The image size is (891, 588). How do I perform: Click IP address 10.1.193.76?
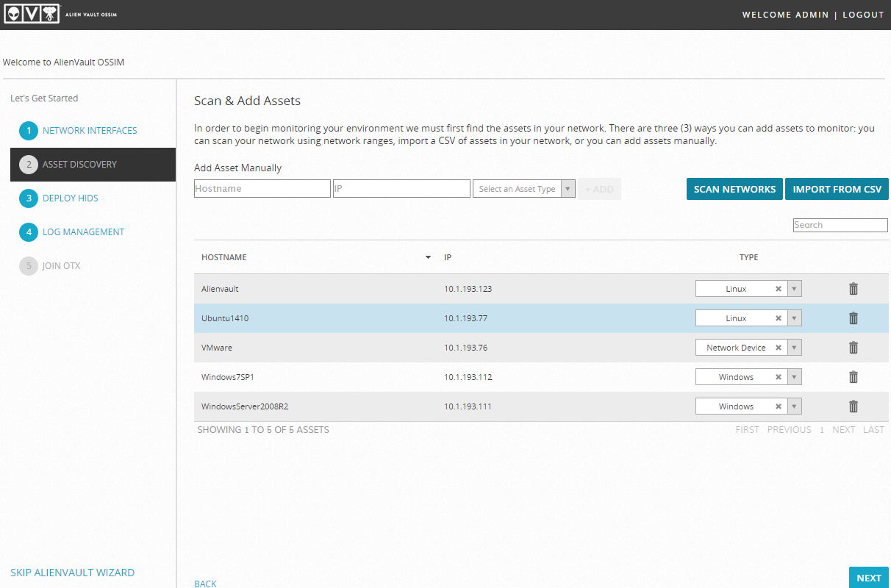[465, 348]
